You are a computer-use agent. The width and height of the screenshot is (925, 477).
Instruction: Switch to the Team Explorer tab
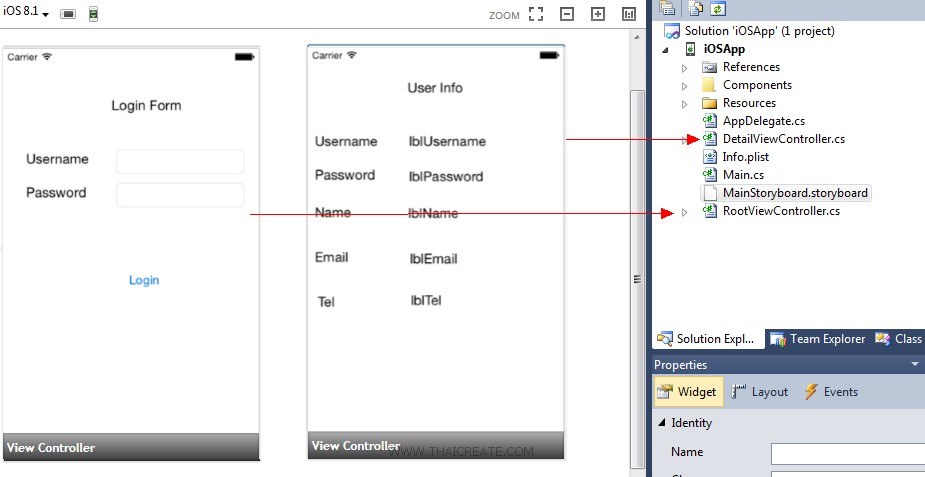(x=818, y=339)
